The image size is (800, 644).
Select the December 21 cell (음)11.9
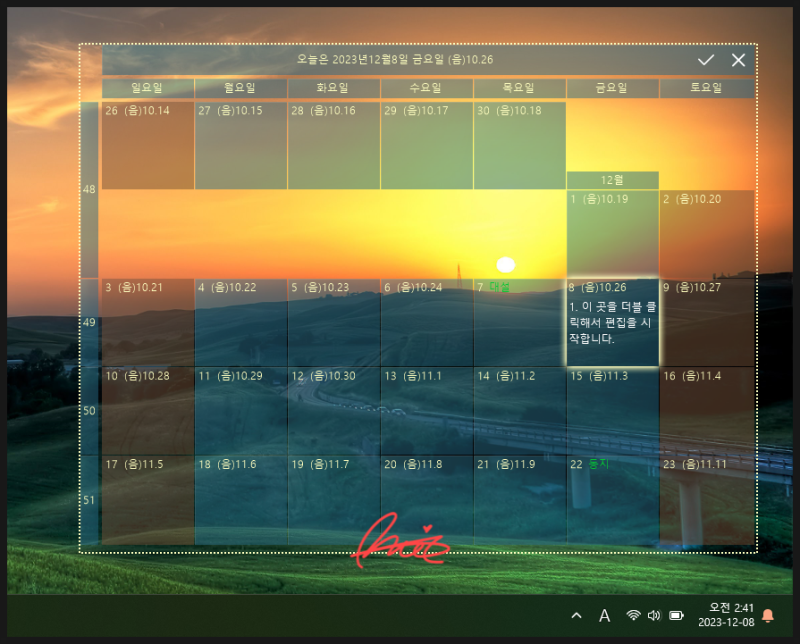(519, 500)
